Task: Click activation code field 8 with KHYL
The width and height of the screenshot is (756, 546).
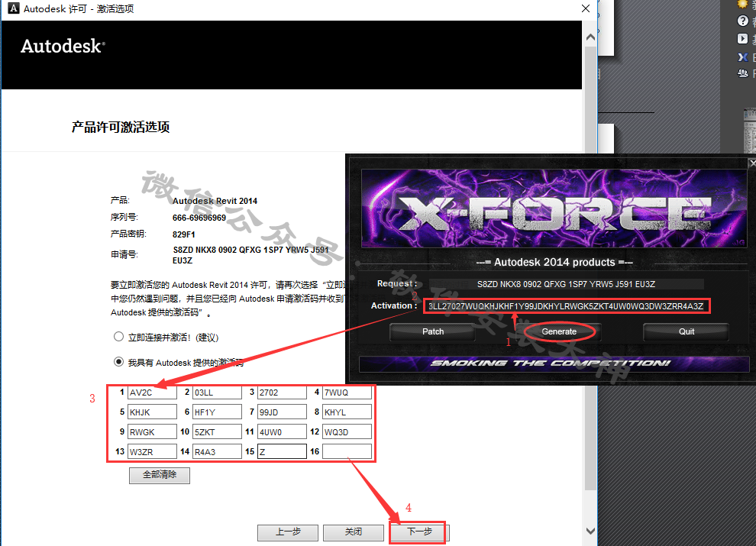Action: pyautogui.click(x=347, y=412)
